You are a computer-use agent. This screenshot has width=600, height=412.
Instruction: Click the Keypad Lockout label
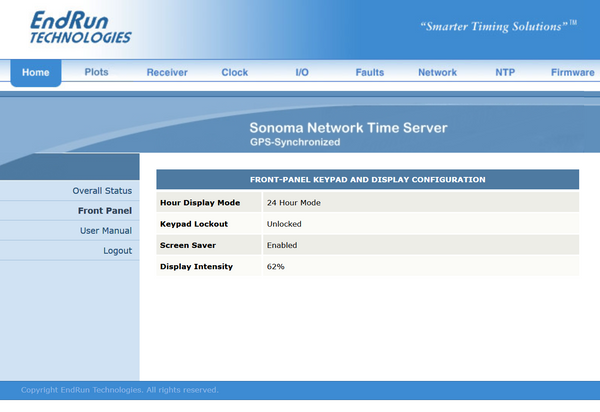[194, 224]
